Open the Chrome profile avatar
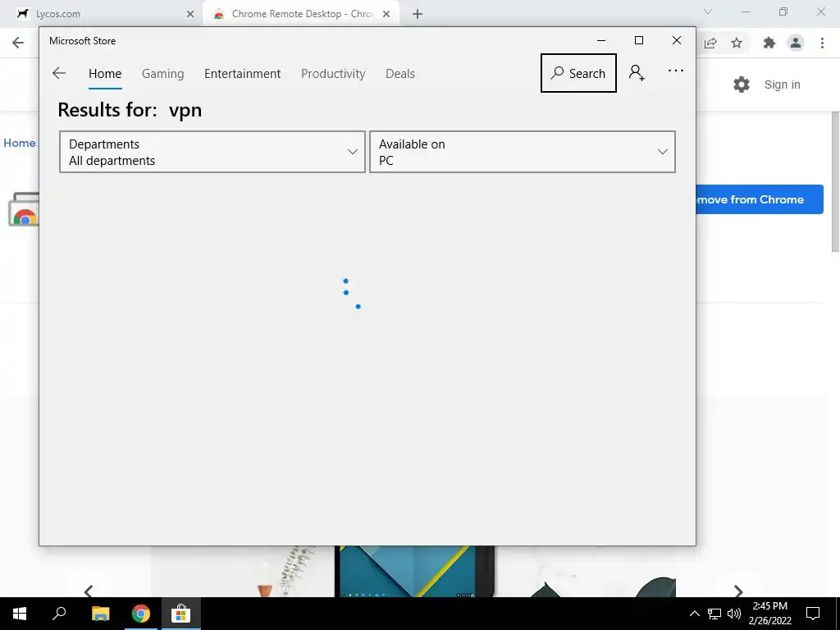Viewport: 840px width, 630px height. [796, 43]
